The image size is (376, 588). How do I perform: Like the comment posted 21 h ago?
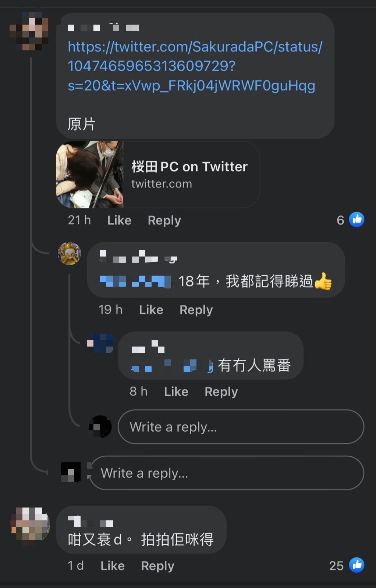(x=119, y=220)
